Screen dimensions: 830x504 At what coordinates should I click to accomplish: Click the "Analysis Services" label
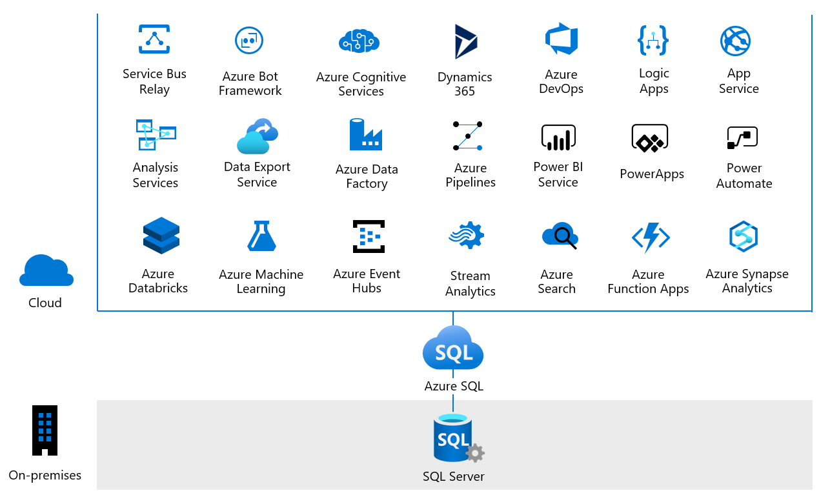pos(155,175)
